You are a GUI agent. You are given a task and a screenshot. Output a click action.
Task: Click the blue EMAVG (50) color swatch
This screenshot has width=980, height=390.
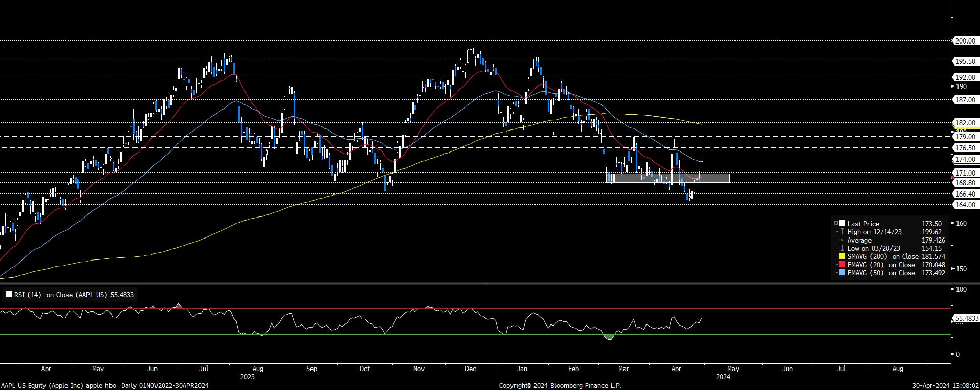coord(842,273)
